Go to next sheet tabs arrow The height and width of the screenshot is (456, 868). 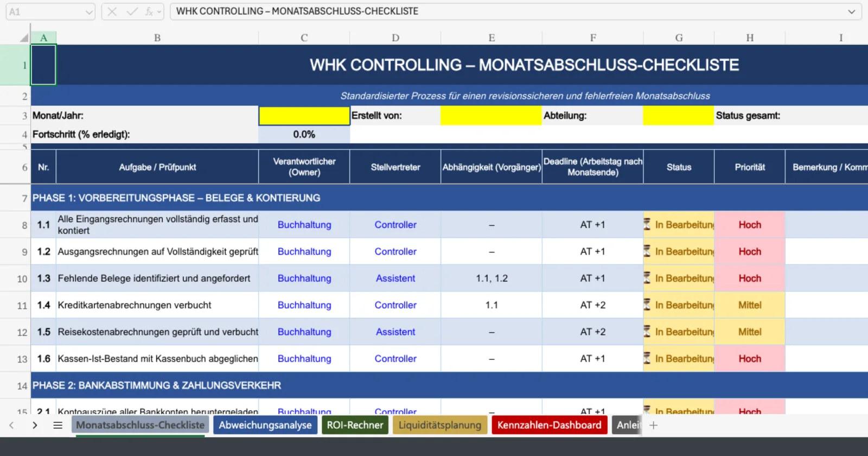coord(35,425)
